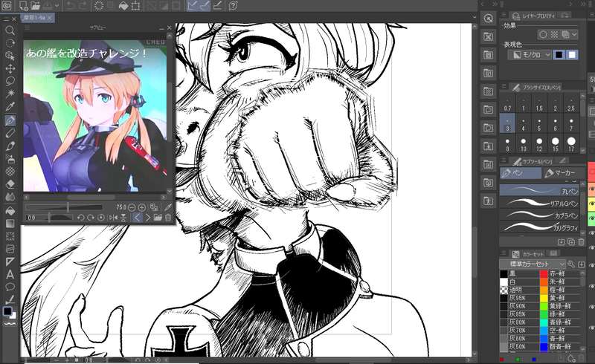Screen dimensions: 595x364
Task: Select the Zoom magnifier tool
Action: pyautogui.click(x=10, y=30)
